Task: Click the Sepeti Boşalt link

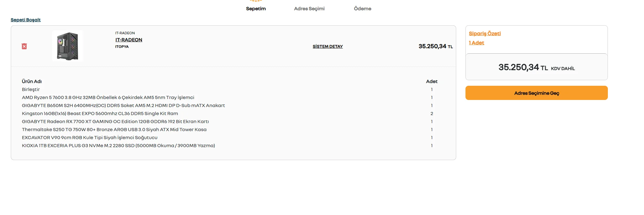Action: coord(26,20)
